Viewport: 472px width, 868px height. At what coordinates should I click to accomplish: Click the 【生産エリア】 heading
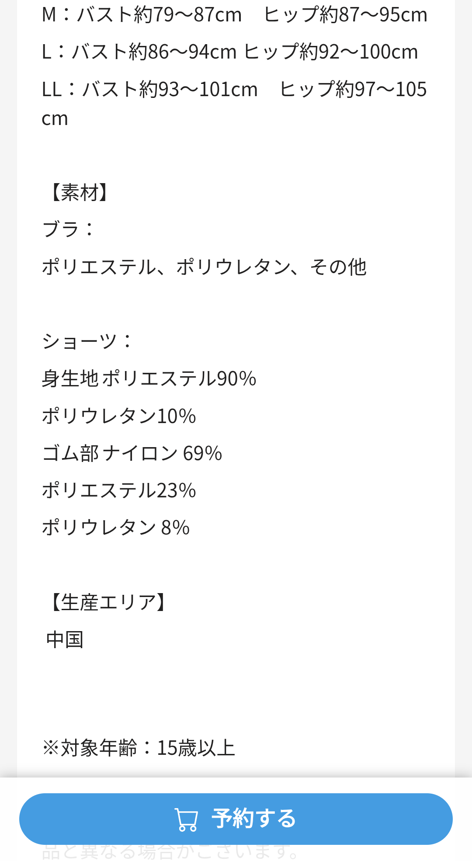tap(108, 602)
